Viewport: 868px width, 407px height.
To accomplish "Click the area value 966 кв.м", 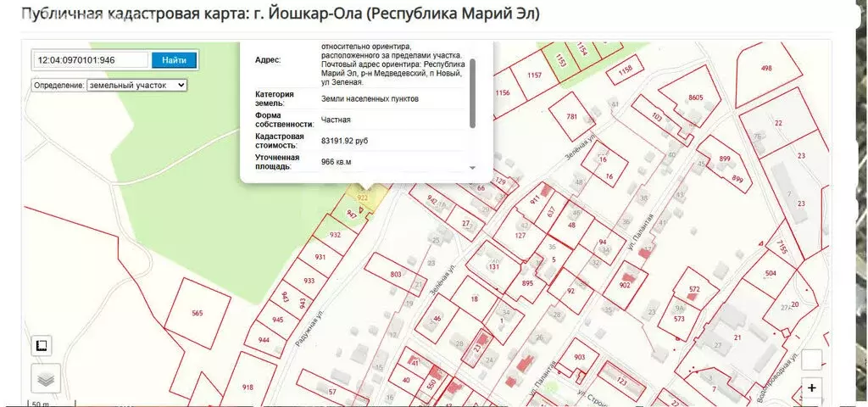I will pyautogui.click(x=336, y=162).
